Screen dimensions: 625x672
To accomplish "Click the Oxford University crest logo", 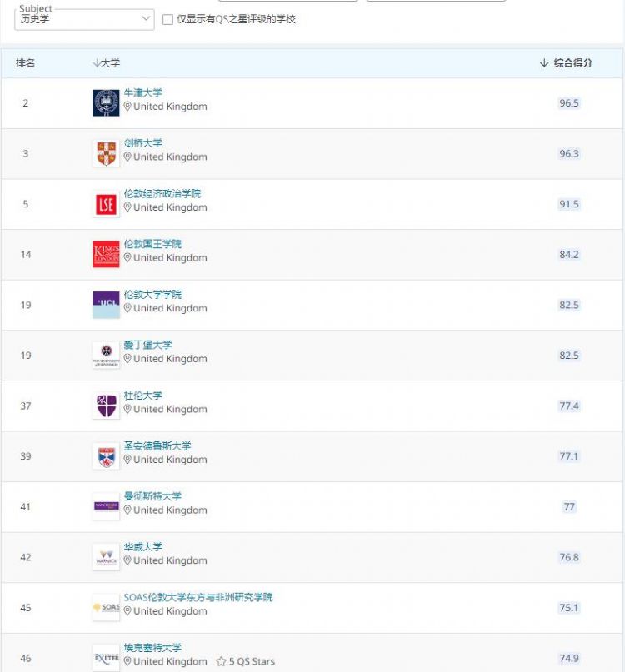I will [105, 102].
